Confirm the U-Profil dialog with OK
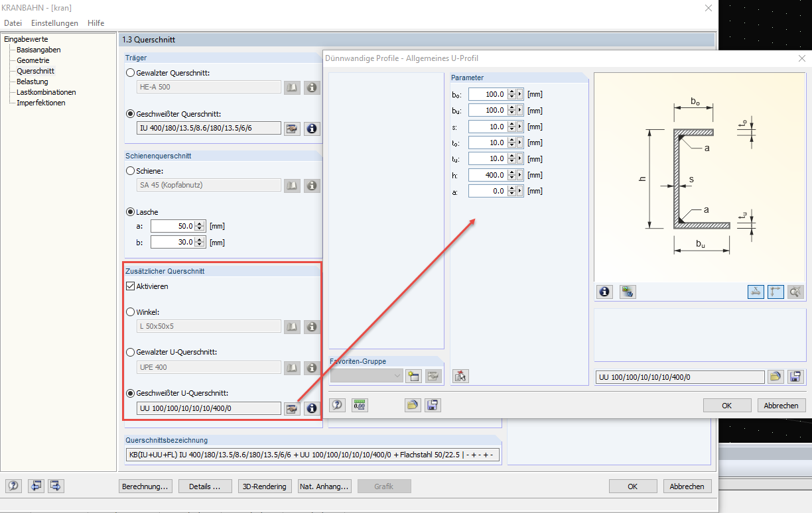This screenshot has width=812, height=513. point(727,406)
